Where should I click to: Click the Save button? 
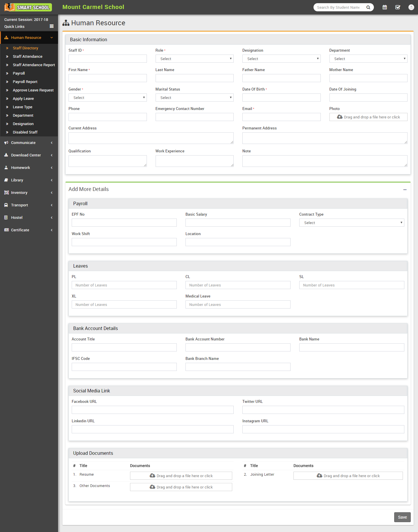click(x=402, y=517)
